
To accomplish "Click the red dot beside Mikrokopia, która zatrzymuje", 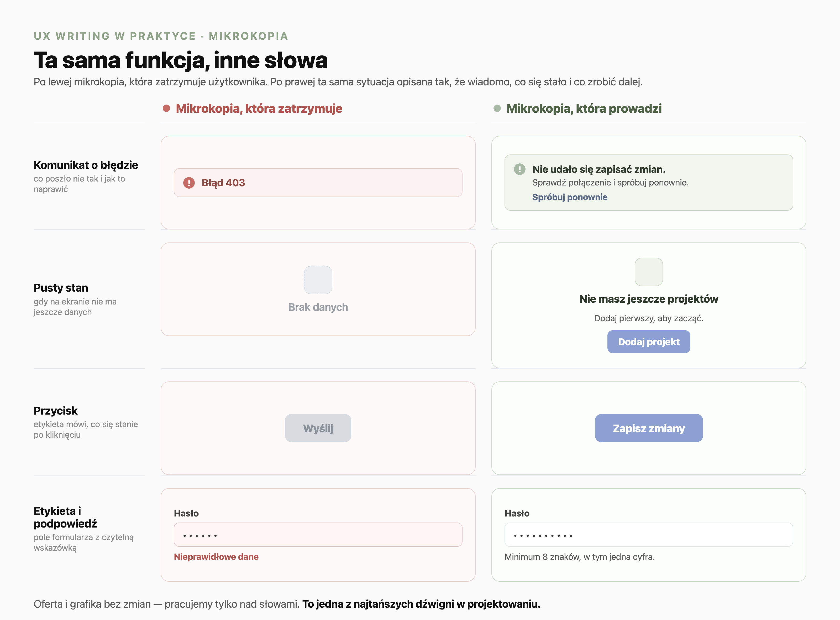I will coord(166,109).
